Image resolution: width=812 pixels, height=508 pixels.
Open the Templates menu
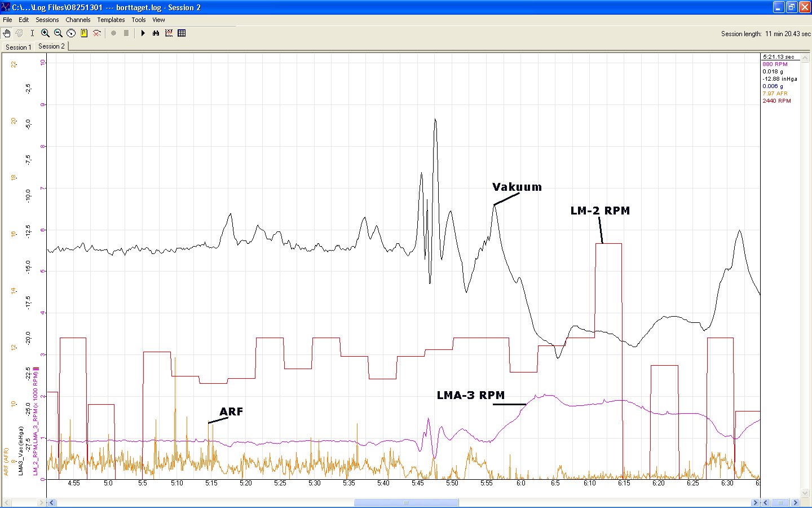pos(111,20)
